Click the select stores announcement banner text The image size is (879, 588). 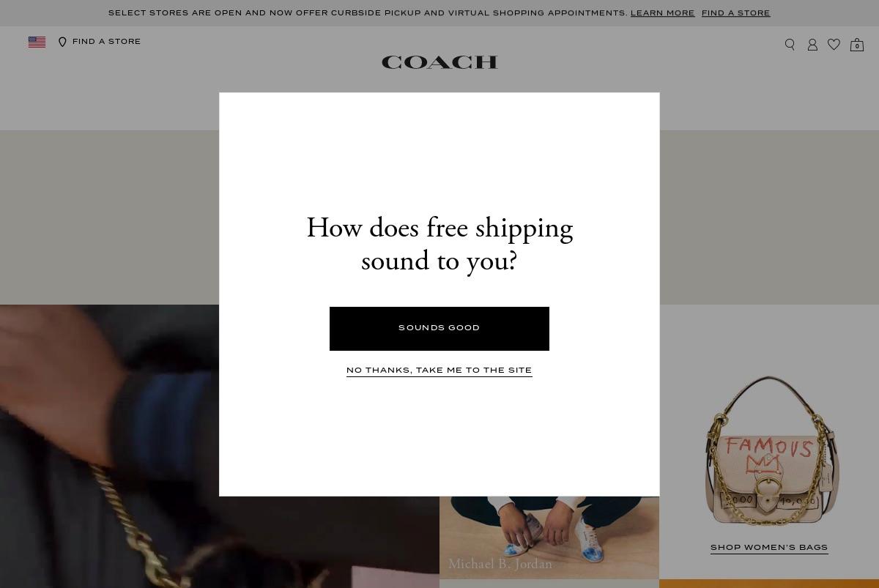(368, 13)
